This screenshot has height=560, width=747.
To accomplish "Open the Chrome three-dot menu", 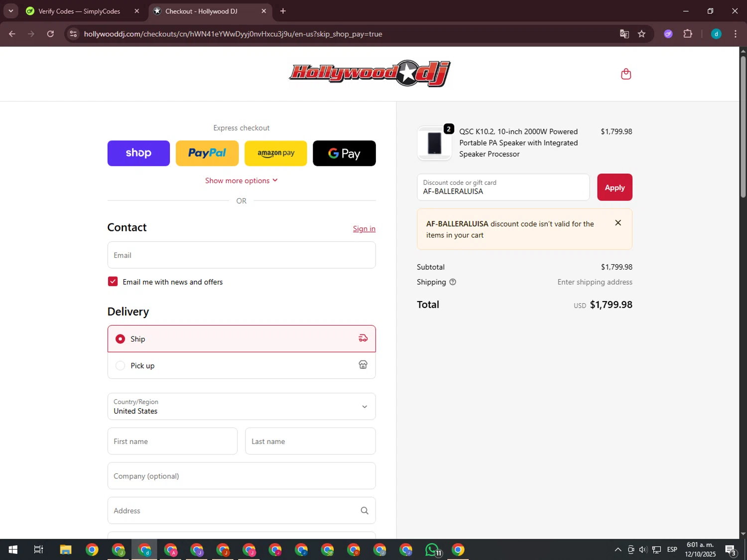I will pyautogui.click(x=736, y=34).
